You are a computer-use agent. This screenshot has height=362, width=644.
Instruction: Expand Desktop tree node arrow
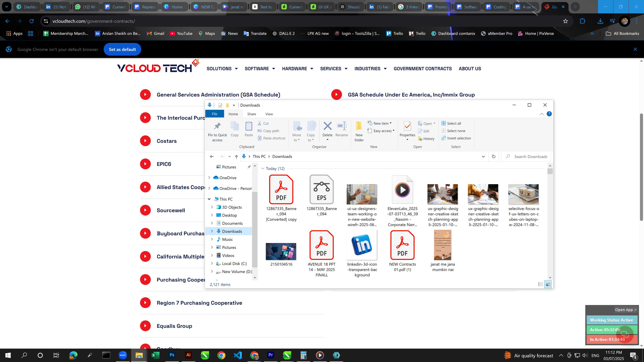212,215
